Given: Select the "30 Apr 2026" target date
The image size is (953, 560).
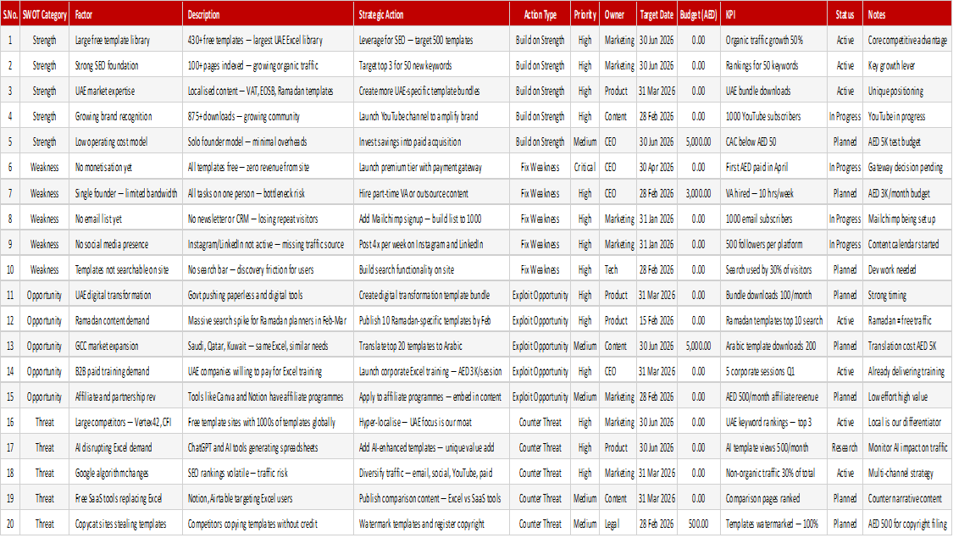Looking at the screenshot, I should [x=657, y=167].
